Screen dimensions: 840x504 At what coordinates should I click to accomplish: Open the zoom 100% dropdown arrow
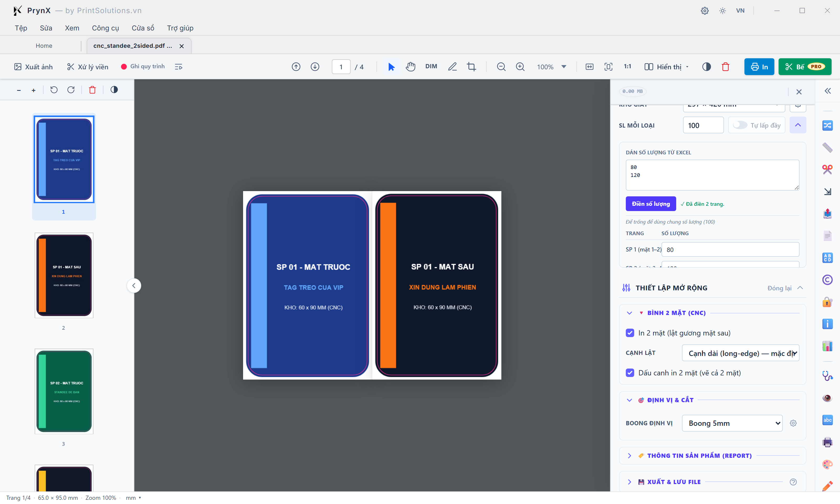coord(564,67)
